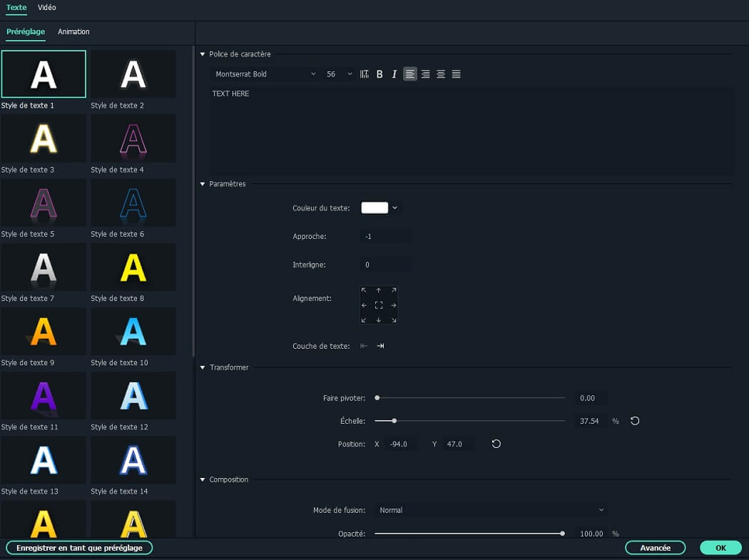749x560 pixels.
Task: Align text to the middle left
Action: pos(364,305)
